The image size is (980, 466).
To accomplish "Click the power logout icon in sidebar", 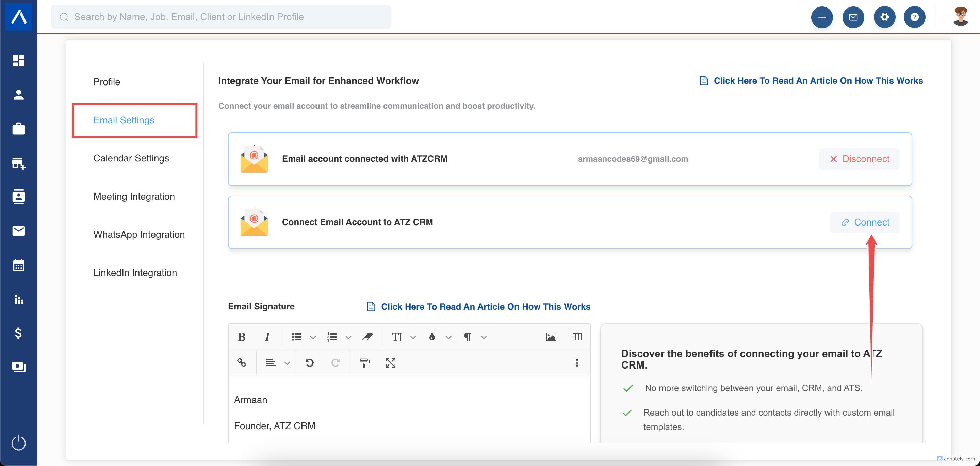I will [19, 443].
